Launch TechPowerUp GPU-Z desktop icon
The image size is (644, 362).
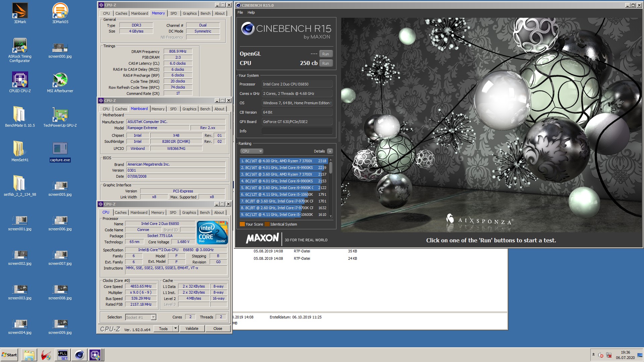coord(60,117)
